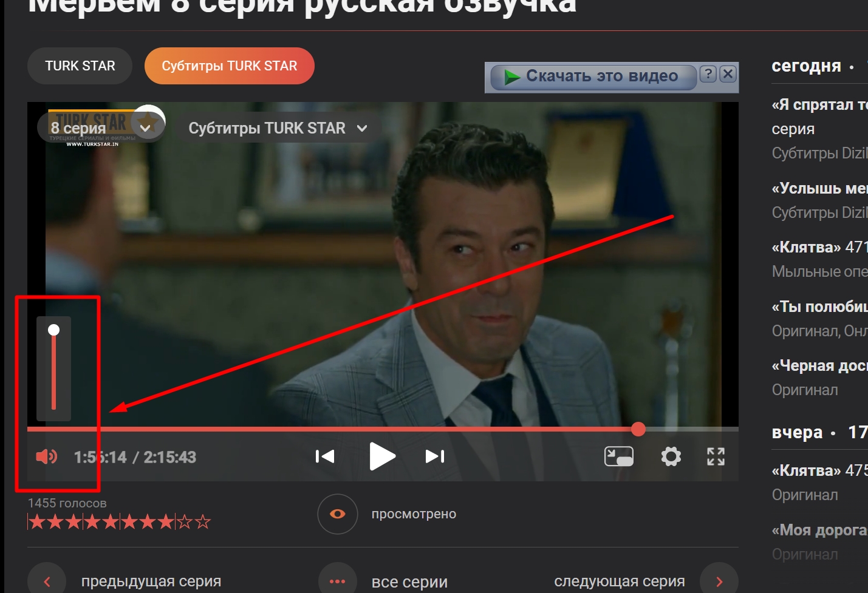Open the 'Субтитры TURK STAR' player dropdown
868x593 pixels.
point(278,128)
